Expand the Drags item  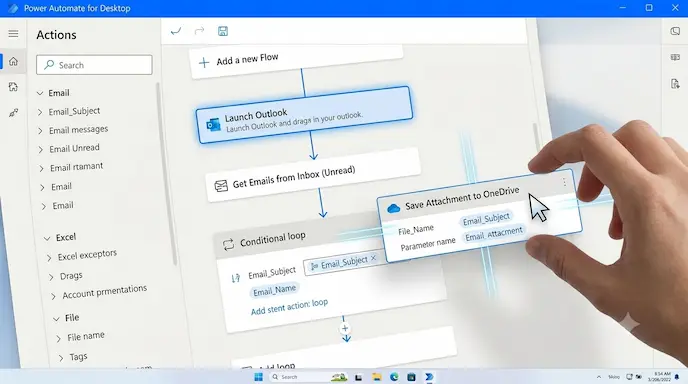pos(51,277)
